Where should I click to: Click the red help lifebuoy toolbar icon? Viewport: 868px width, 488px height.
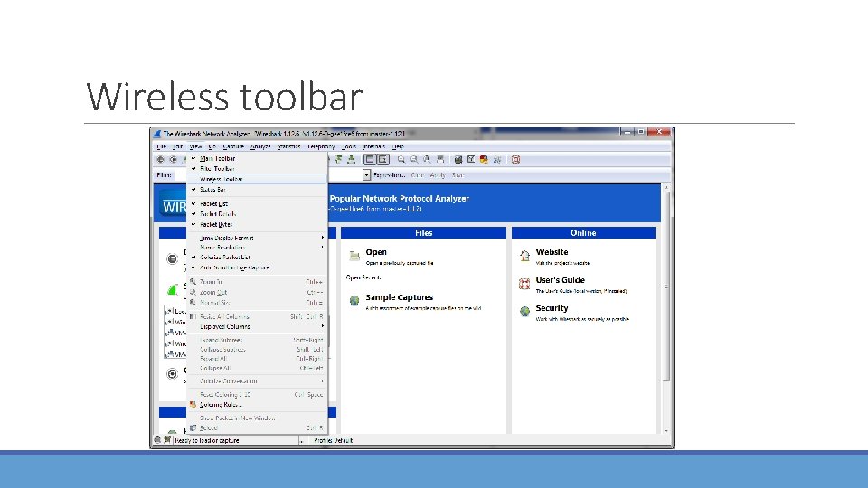coord(516,159)
